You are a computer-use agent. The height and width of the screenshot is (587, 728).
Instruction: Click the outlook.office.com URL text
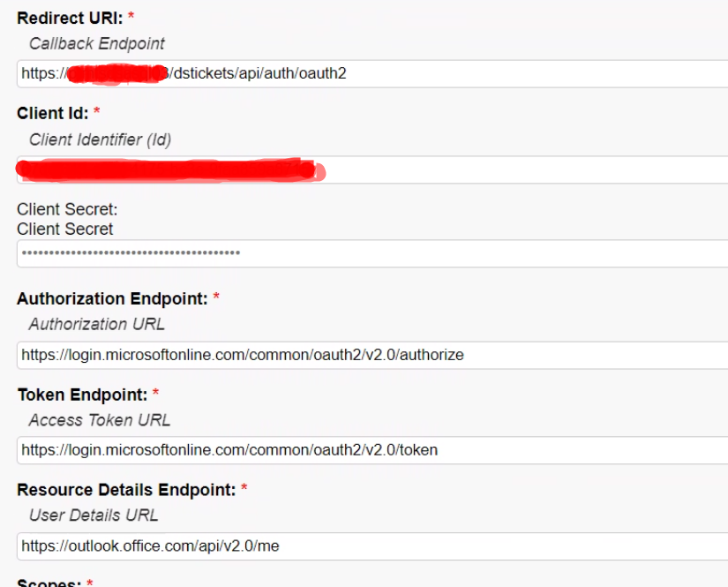pyautogui.click(x=150, y=546)
